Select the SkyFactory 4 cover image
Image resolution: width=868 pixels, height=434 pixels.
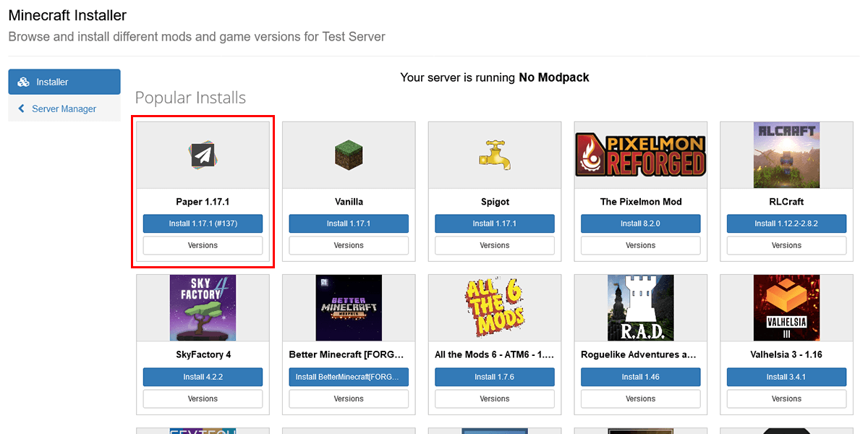click(x=203, y=307)
